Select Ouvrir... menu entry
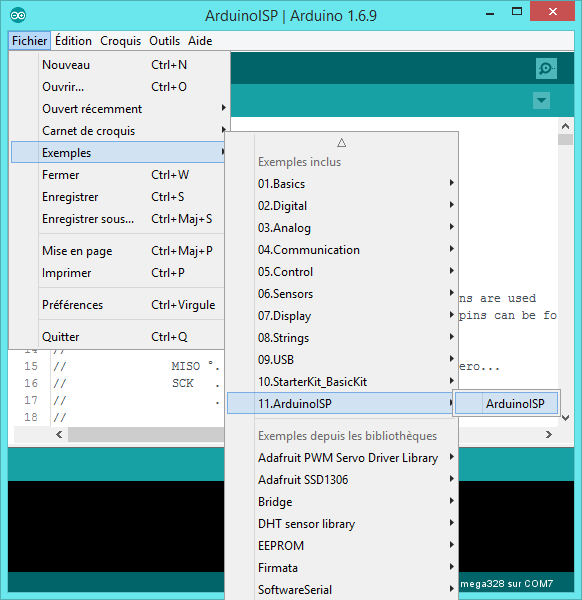This screenshot has height=600, width=582. click(x=118, y=87)
